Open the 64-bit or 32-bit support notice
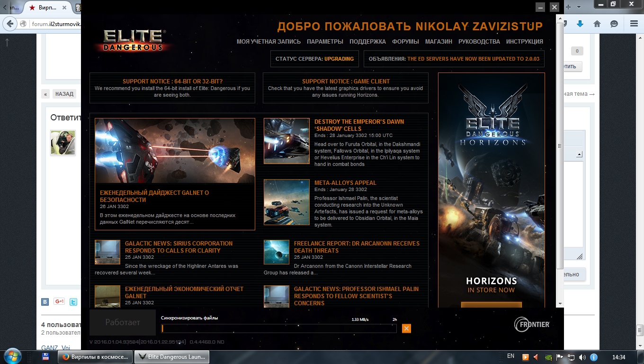Screen dimensions: 644x364 tap(172, 88)
